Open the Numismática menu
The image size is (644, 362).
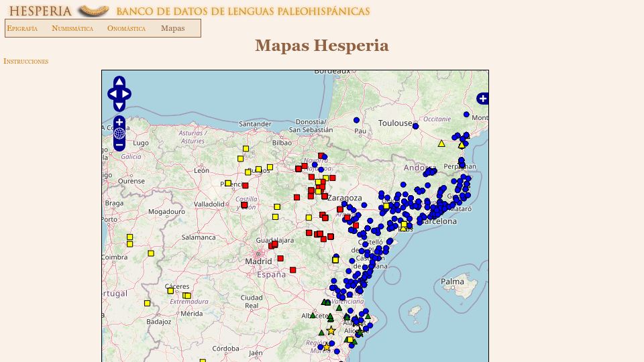pyautogui.click(x=72, y=28)
